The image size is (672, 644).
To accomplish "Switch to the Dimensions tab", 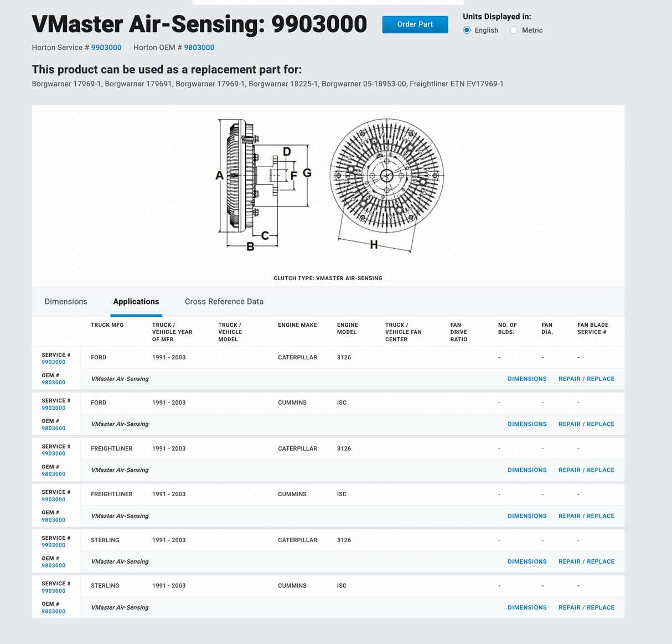I will tap(66, 301).
